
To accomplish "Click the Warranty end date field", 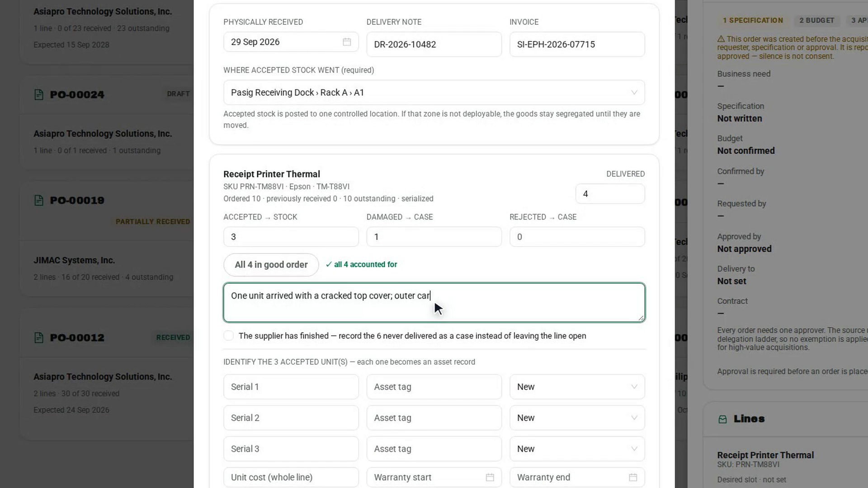I will tap(577, 477).
